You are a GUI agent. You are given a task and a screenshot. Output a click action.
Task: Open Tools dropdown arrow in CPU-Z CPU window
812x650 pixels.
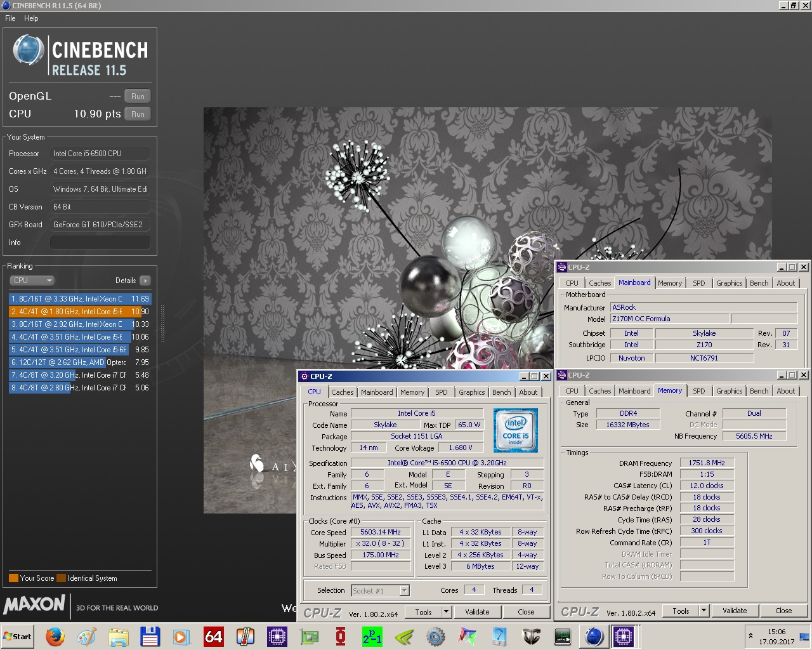coord(446,612)
